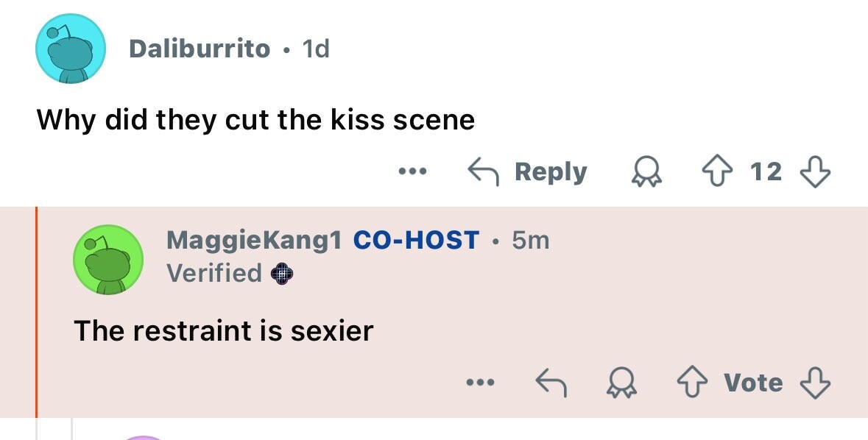Click the CO-HOST label

tap(416, 240)
